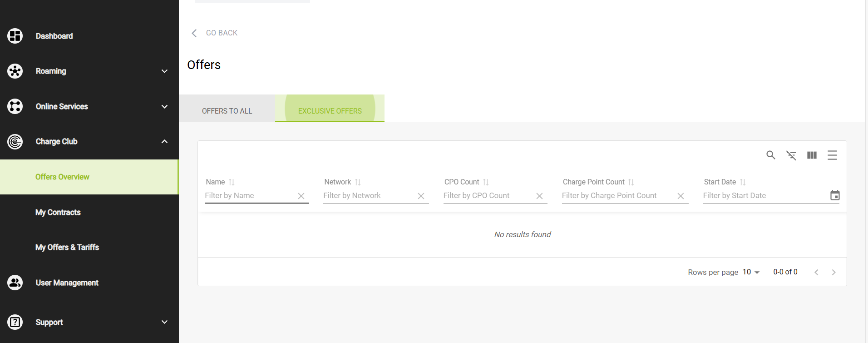Open Offers Overview menu item

tap(89, 177)
